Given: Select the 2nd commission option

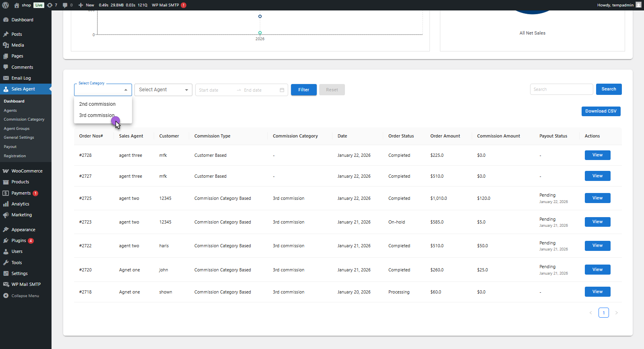Looking at the screenshot, I should coord(97,104).
